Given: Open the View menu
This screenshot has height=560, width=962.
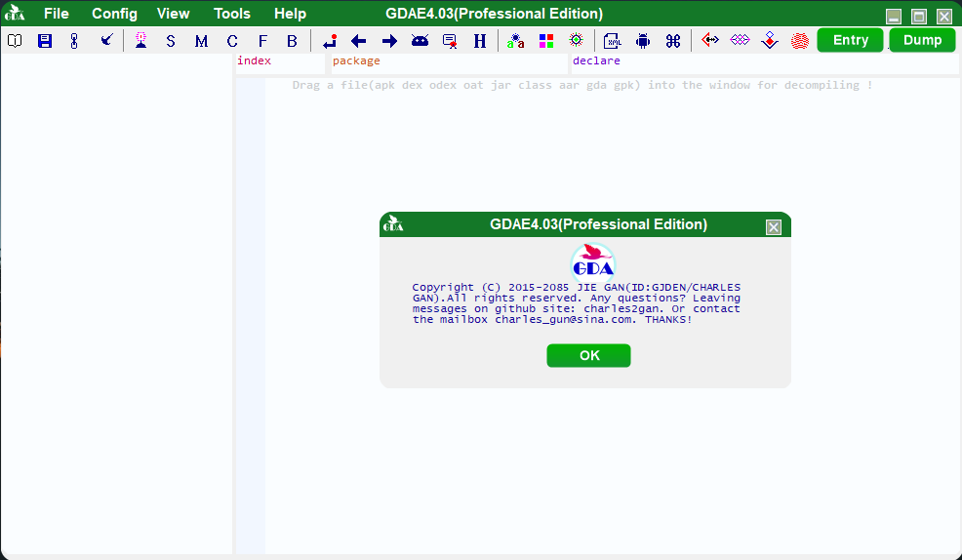Looking at the screenshot, I should coord(173,14).
